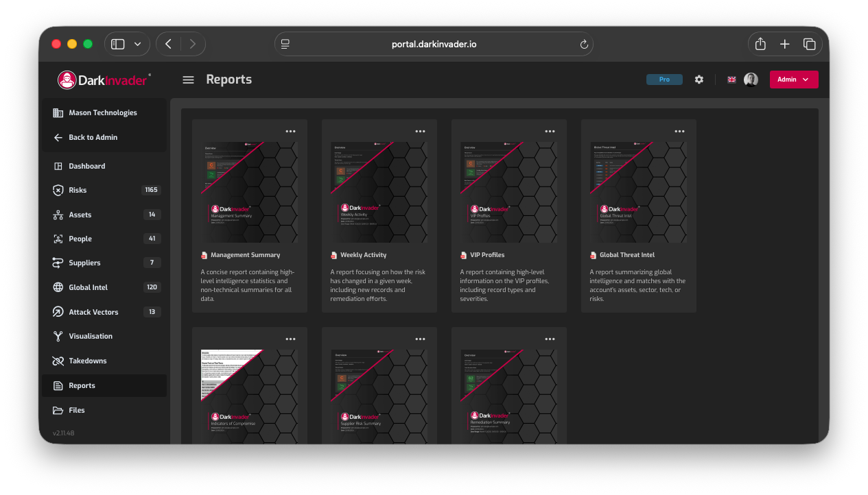Click the Visualisation icon
The image size is (868, 495).
[x=58, y=336]
